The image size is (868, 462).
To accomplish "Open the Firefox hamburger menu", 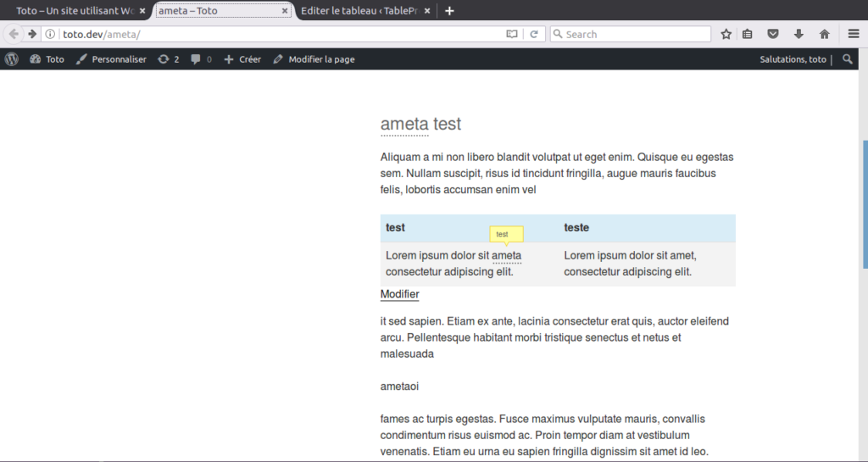I will click(x=854, y=34).
